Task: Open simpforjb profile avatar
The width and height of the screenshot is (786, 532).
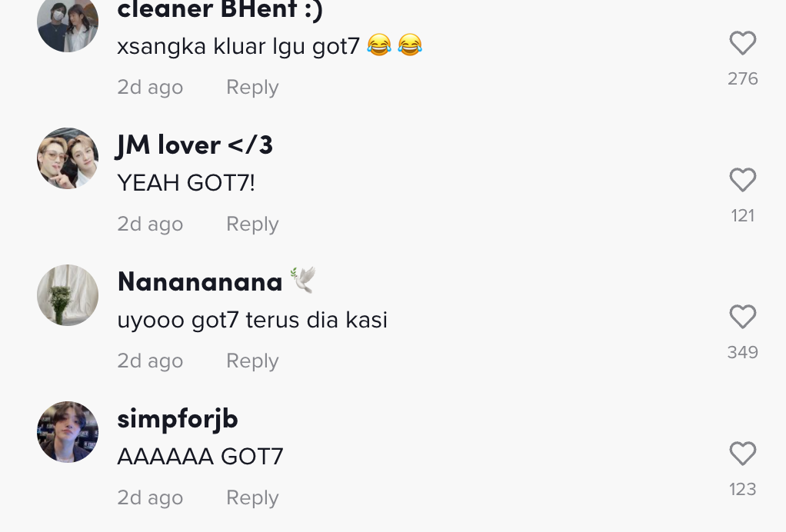Action: pyautogui.click(x=68, y=432)
